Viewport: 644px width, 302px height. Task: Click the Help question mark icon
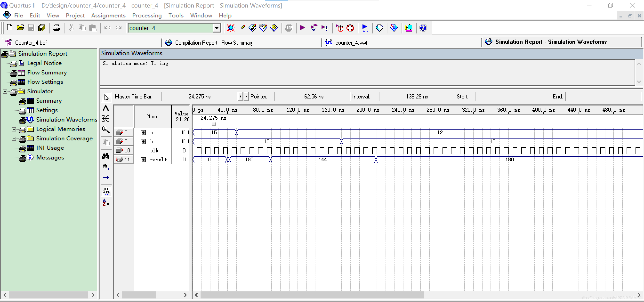(x=423, y=28)
